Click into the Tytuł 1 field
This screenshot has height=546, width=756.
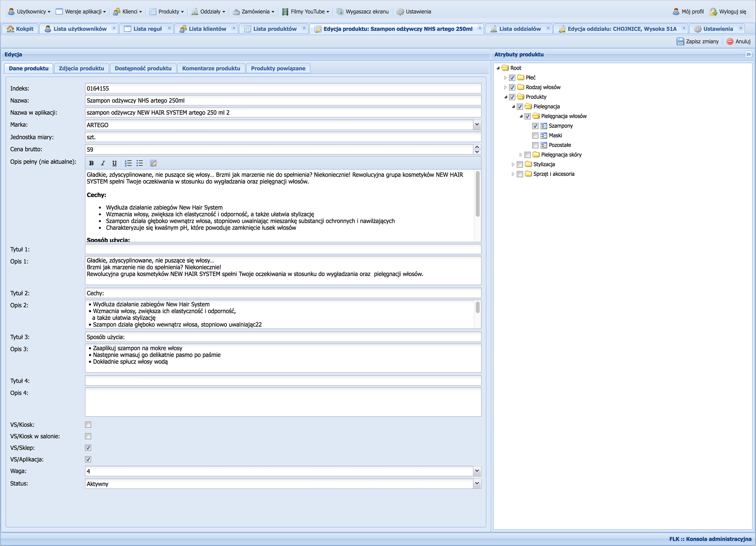click(x=283, y=249)
